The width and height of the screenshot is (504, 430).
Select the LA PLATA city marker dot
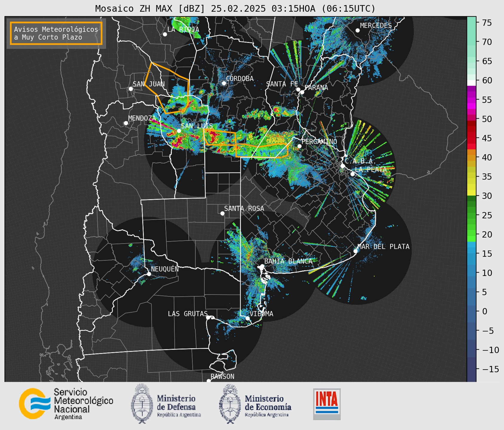pyautogui.click(x=353, y=174)
